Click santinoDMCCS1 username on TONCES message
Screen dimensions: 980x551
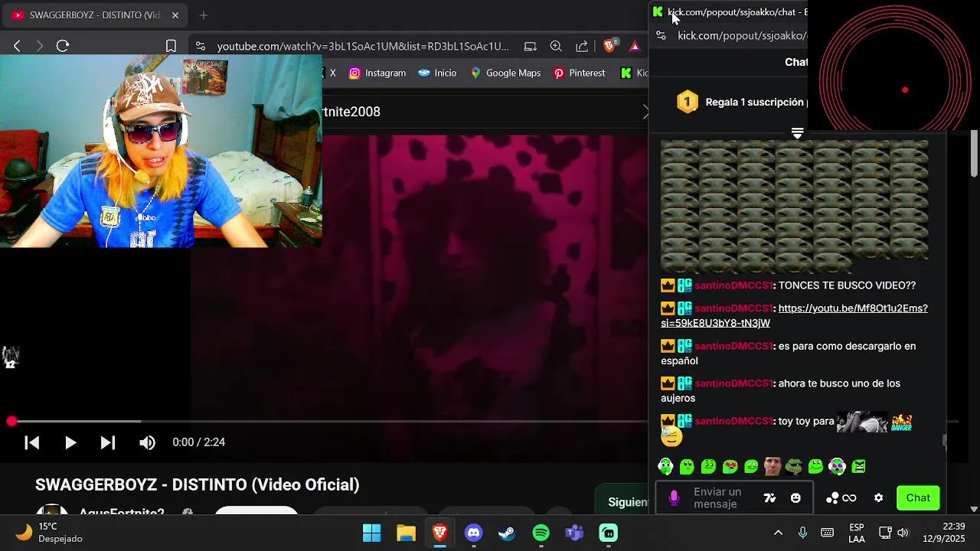coord(733,285)
